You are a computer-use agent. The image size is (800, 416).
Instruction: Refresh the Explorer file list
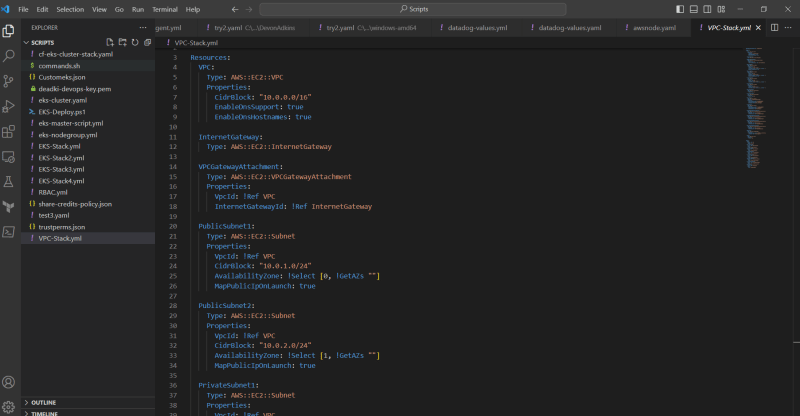(x=135, y=42)
